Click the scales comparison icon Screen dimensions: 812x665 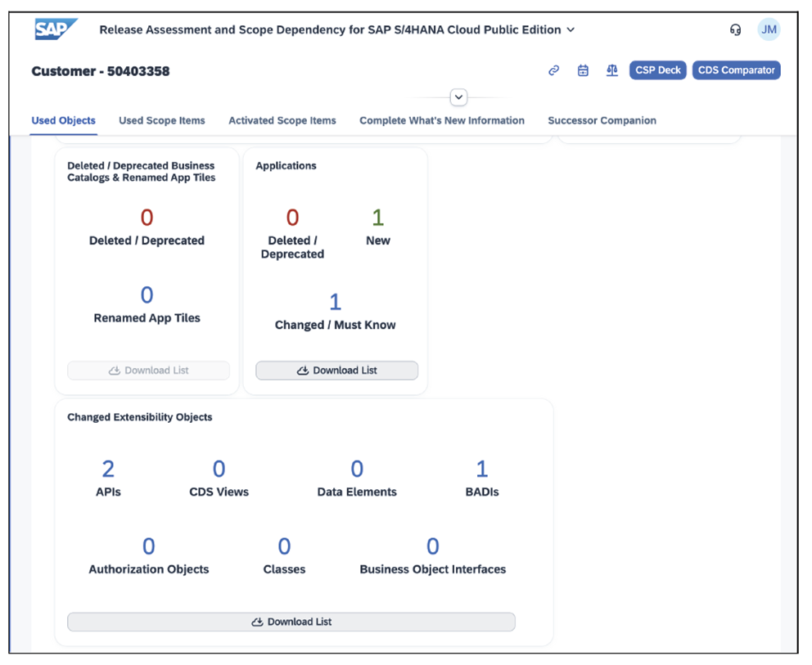point(611,70)
